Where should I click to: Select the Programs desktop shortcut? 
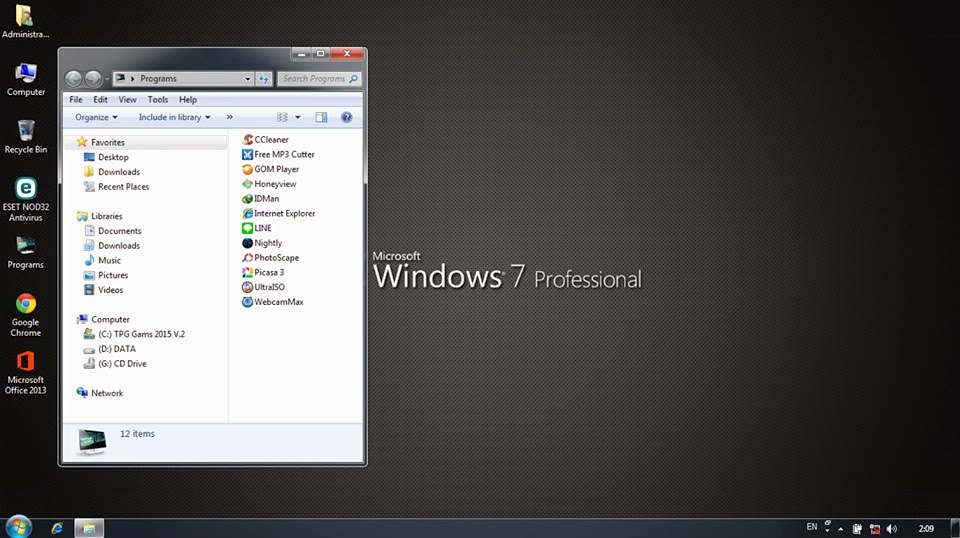26,253
